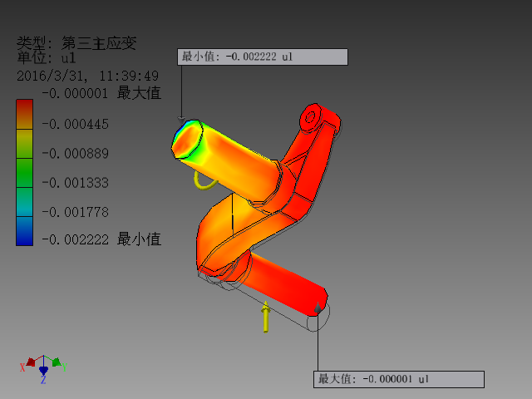Click the minimum value label -0.002222 ul
This screenshot has width=532, height=399.
tap(263, 57)
